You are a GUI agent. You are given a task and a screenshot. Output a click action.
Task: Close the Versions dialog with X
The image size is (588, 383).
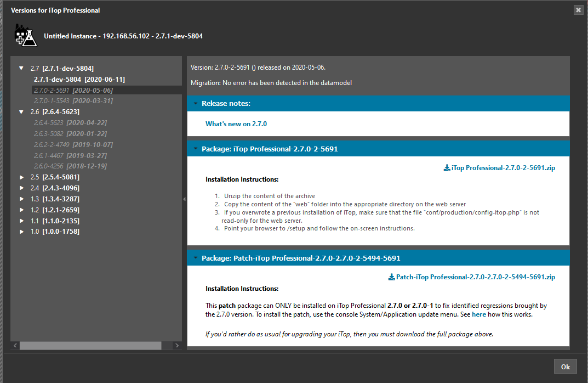coord(578,10)
